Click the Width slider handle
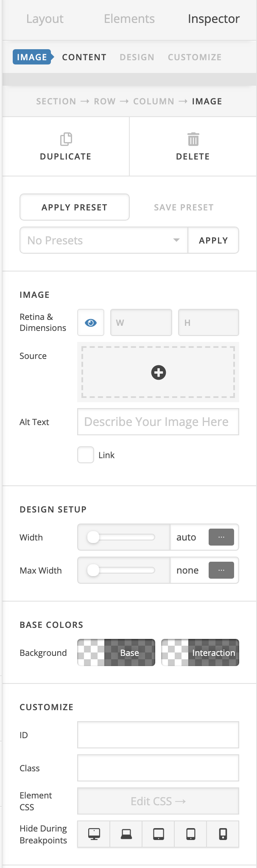 (x=93, y=537)
